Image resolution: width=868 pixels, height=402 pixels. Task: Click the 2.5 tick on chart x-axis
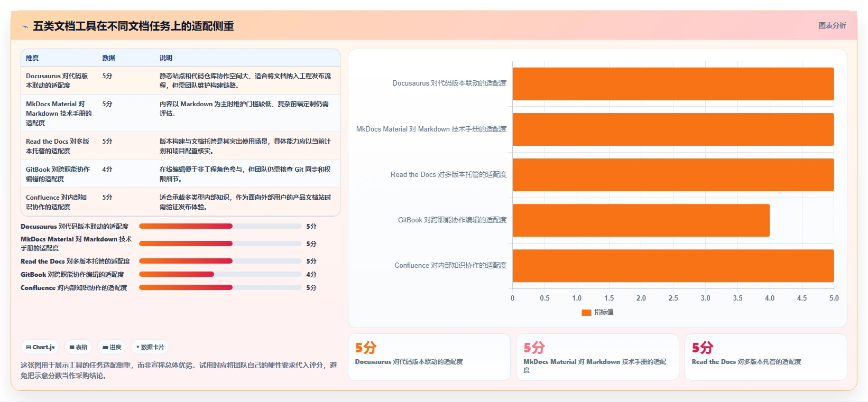pyautogui.click(x=673, y=298)
